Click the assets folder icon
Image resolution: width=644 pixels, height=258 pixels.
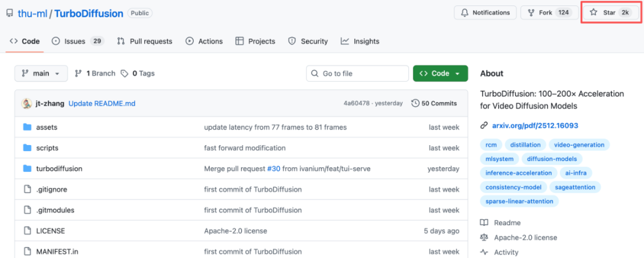tap(27, 127)
